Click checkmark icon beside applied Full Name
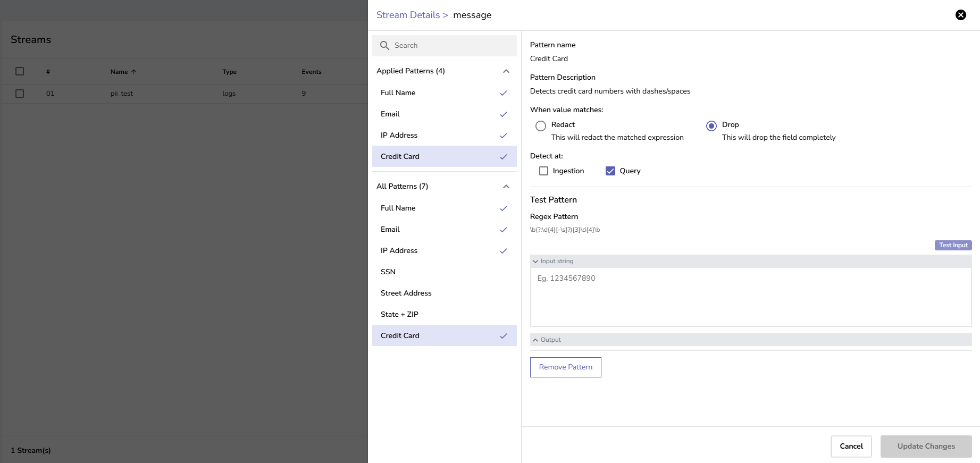 pyautogui.click(x=503, y=93)
